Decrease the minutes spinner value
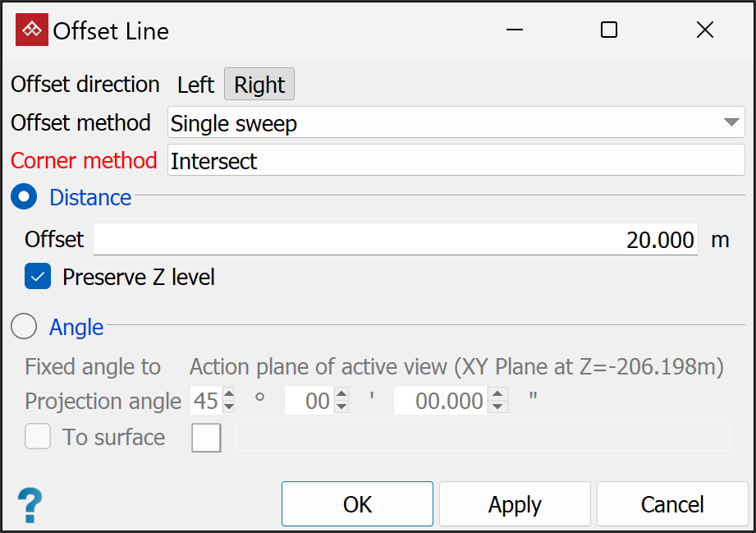Viewport: 756px width, 533px height. tap(341, 407)
